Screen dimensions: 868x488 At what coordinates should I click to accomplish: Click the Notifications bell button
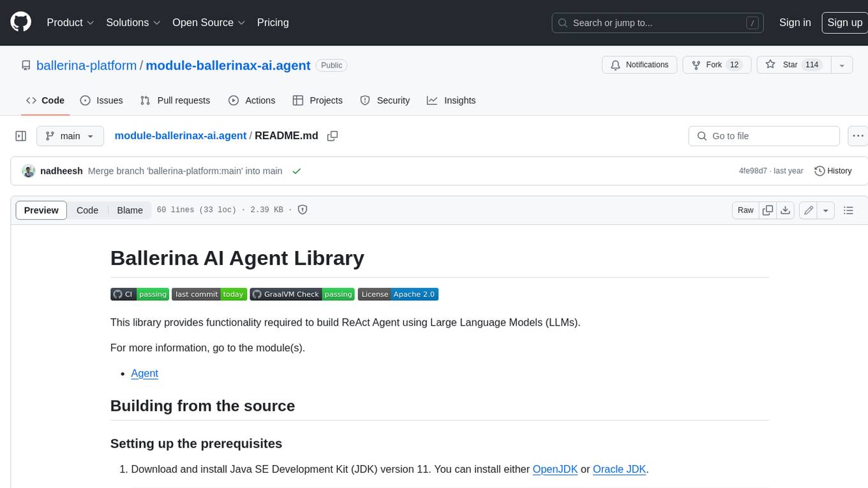640,65
